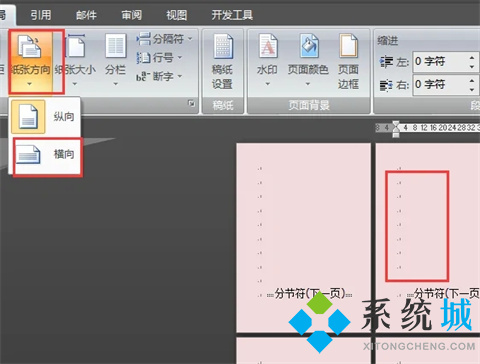The height and width of the screenshot is (364, 480).
Task: Click the 稿纸 group label
Action: (x=223, y=105)
